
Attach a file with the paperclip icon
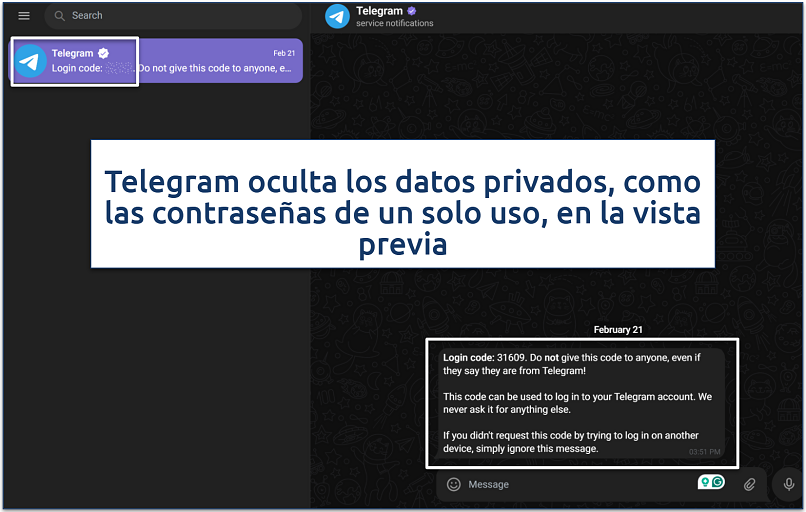pos(750,484)
